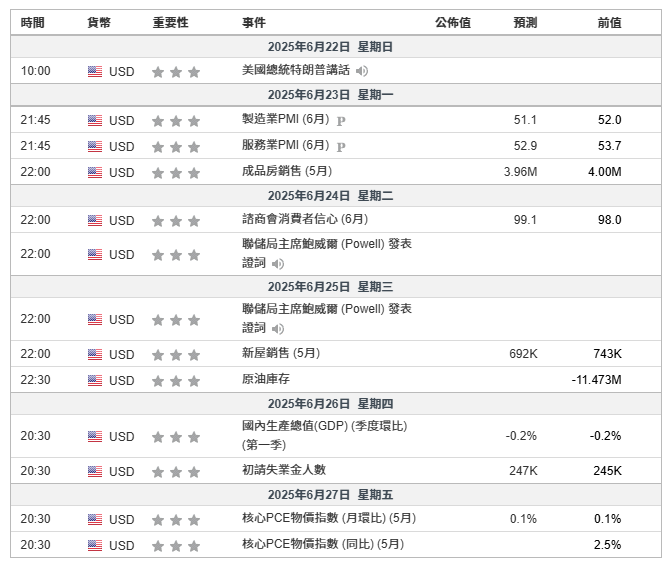
Task: Click the 10:00 time cell
Action: pyautogui.click(x=35, y=70)
